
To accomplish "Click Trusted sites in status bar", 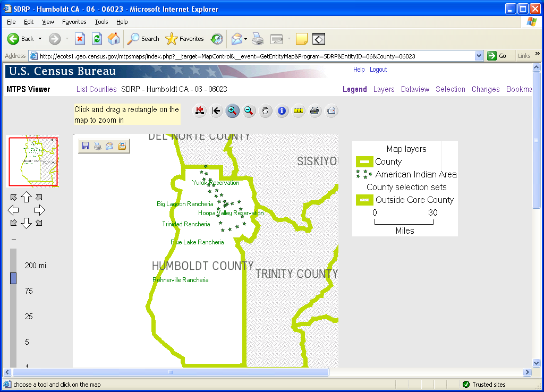I will pos(484,385).
